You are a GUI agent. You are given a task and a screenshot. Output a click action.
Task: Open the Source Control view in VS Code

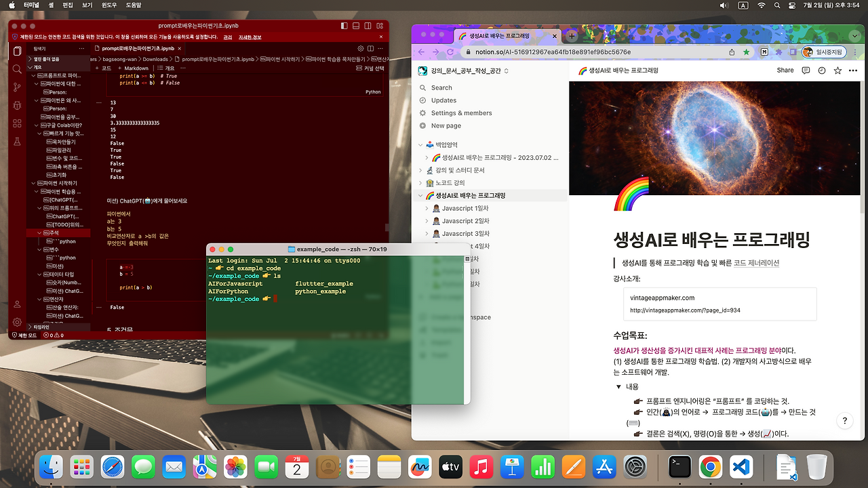click(x=17, y=87)
